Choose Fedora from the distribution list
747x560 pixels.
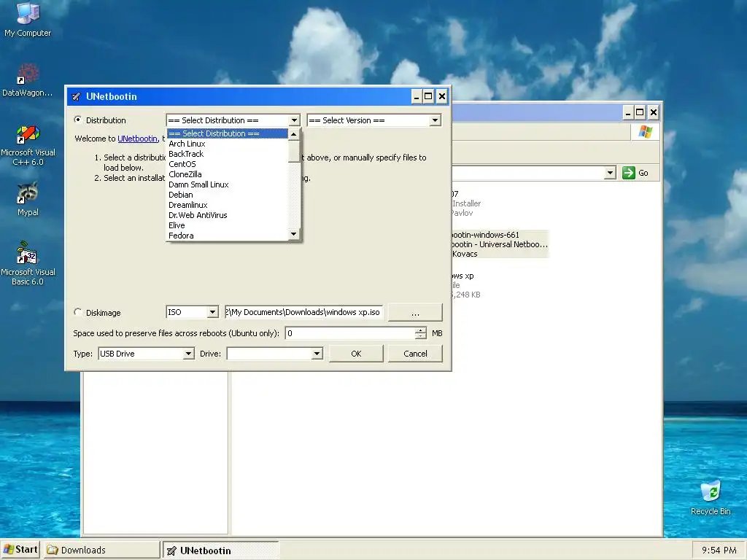(228, 236)
